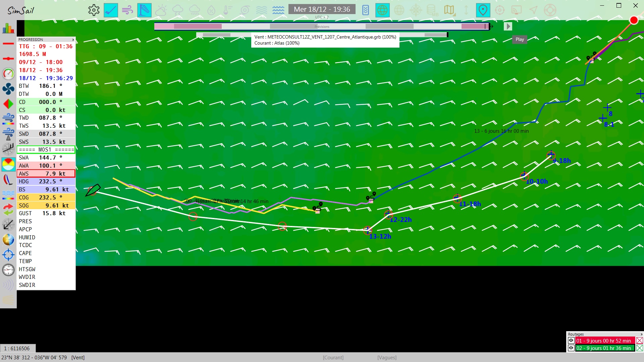Click the highlighted globe icon

click(382, 10)
